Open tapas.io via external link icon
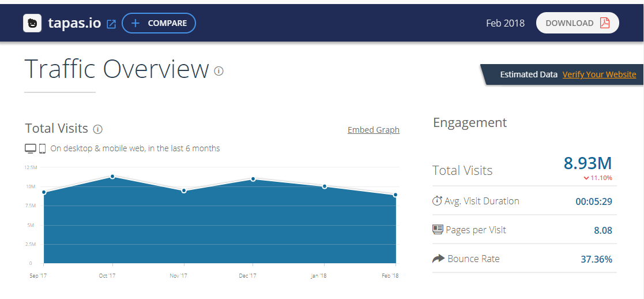644x299 pixels. [111, 24]
